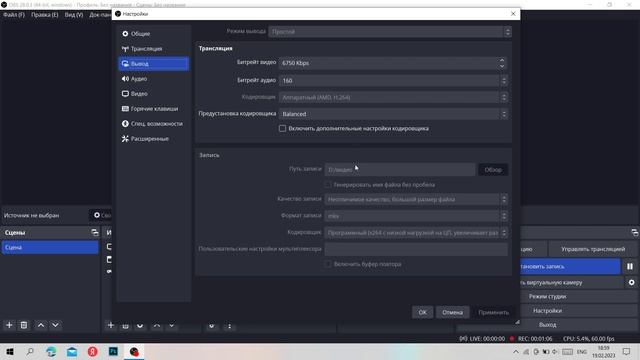Open Windows taskbar search
Image resolution: width=640 pixels, height=360 pixels.
[x=30, y=351]
